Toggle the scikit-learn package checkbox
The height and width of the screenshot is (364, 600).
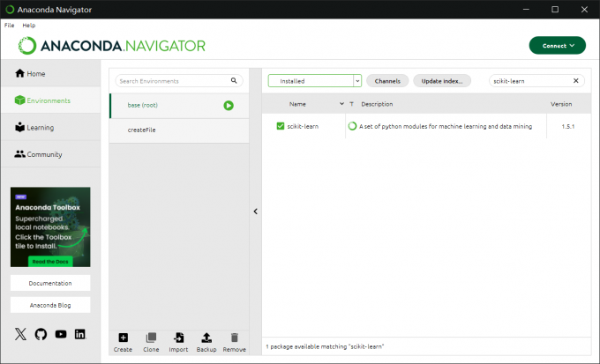pyautogui.click(x=281, y=126)
